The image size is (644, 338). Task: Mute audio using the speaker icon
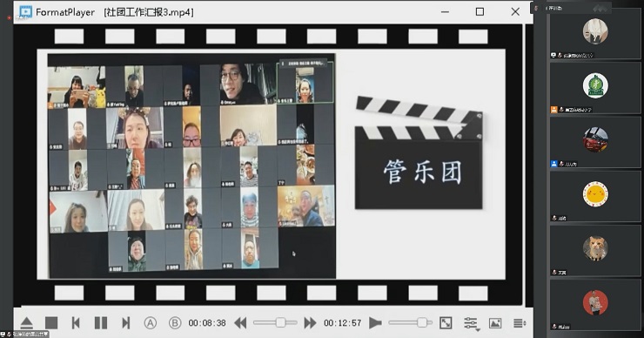click(x=375, y=323)
